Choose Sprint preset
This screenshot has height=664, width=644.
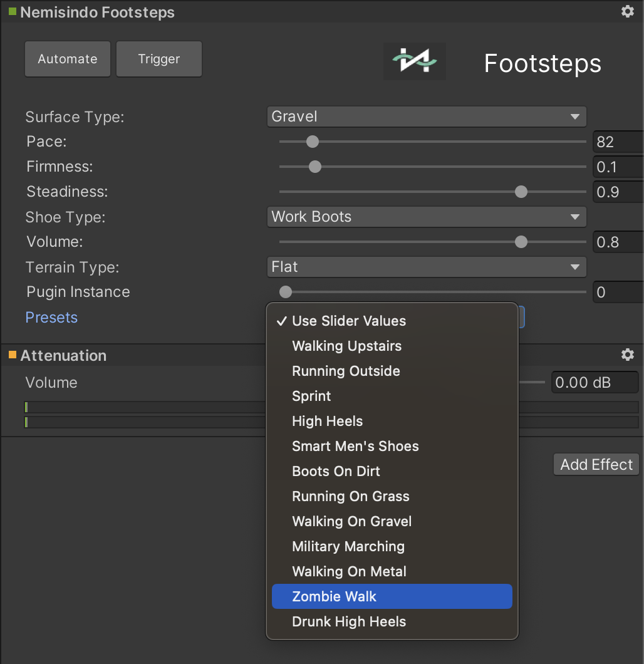pyautogui.click(x=392, y=396)
